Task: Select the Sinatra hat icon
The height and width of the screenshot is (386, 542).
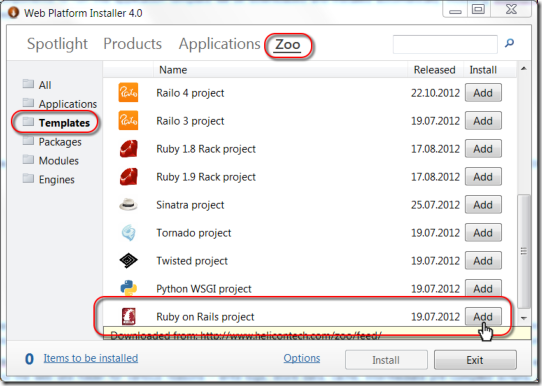Action: coord(128,205)
